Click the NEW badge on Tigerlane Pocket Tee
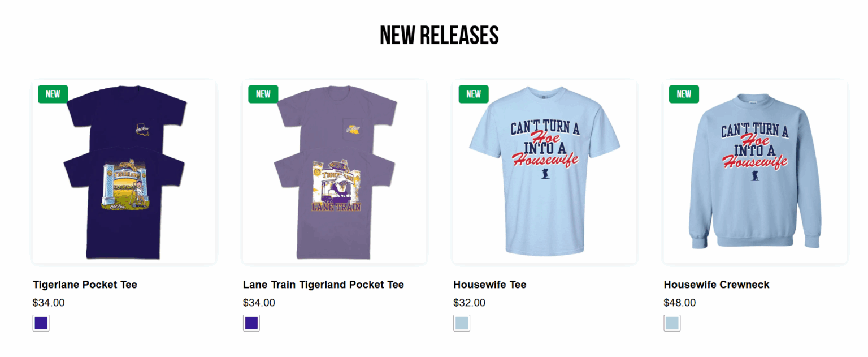Screen dimensions: 868x357 click(x=53, y=94)
